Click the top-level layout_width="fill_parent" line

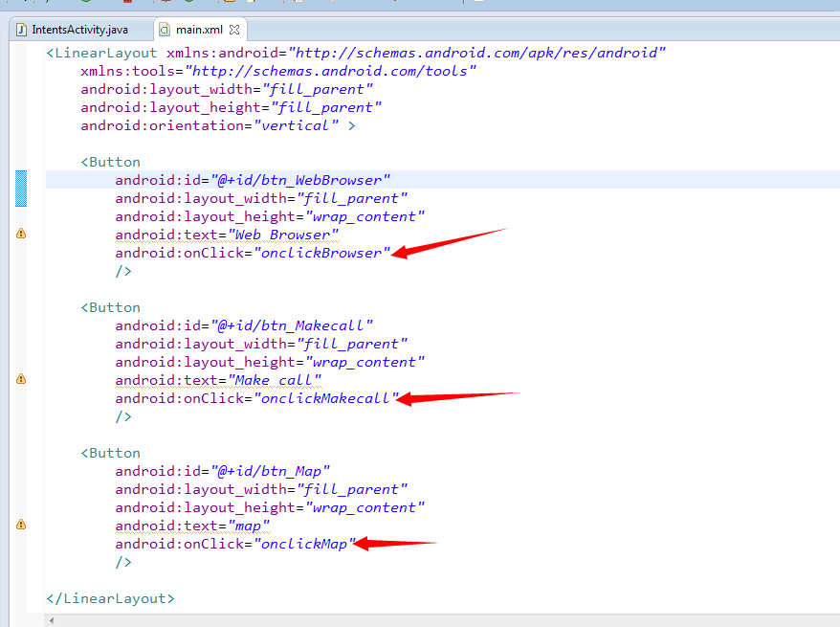[227, 89]
